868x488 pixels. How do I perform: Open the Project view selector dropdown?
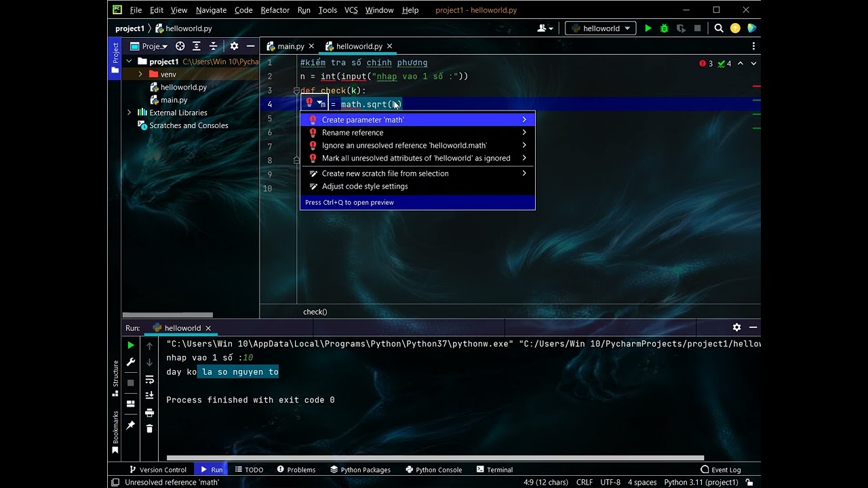click(x=149, y=46)
